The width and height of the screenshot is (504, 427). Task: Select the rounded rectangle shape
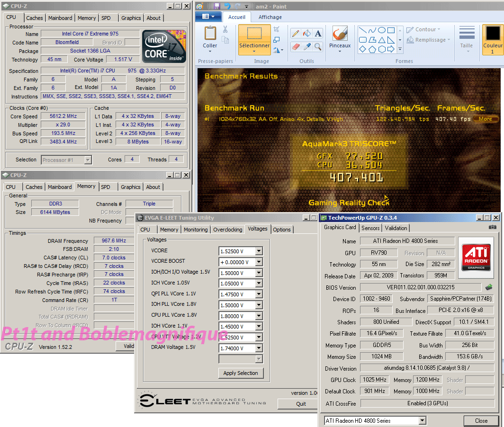[362, 40]
